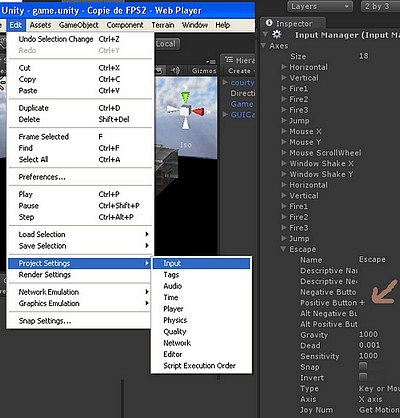Collapse the Axes section
Image resolution: width=400 pixels, height=418 pixels.
(263, 45)
